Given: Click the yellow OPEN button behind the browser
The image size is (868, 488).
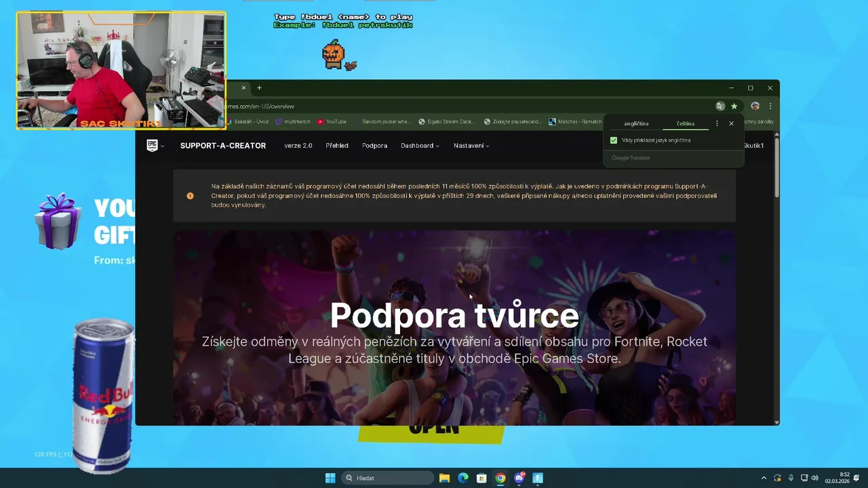Looking at the screenshot, I should [x=431, y=434].
